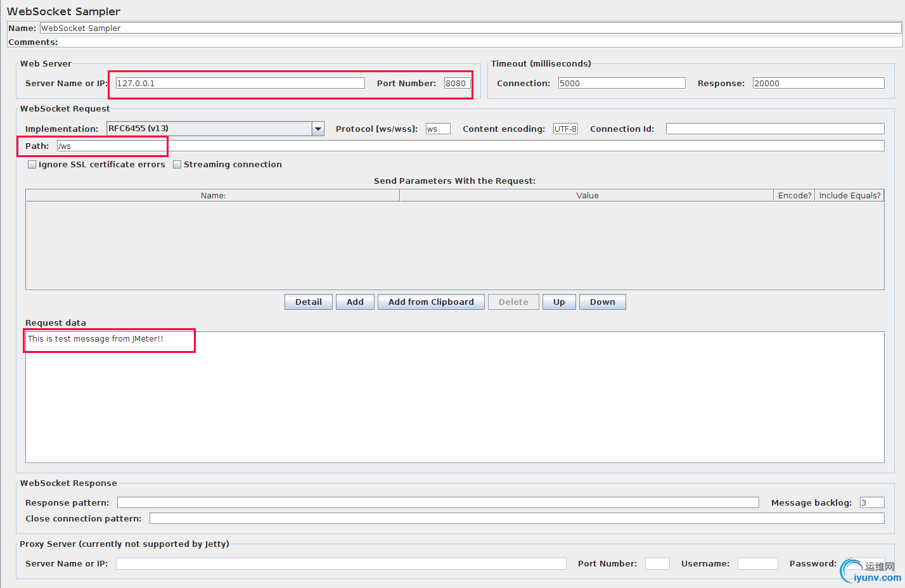Click the Down button
Viewport: 905px width, 588px height.
coord(603,302)
